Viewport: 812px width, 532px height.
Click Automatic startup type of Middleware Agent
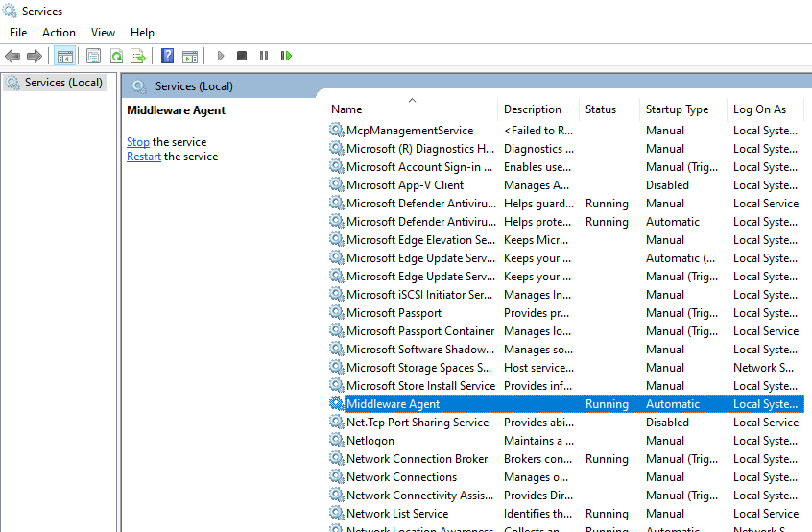(x=673, y=404)
